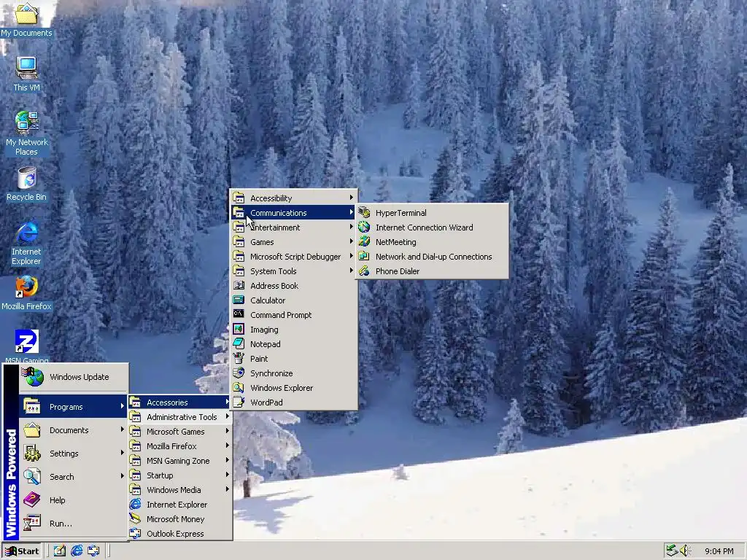Screen dimensions: 747x560
Task: Expand Microsoft Script Debugger submenu arrow
Action: click(x=351, y=256)
